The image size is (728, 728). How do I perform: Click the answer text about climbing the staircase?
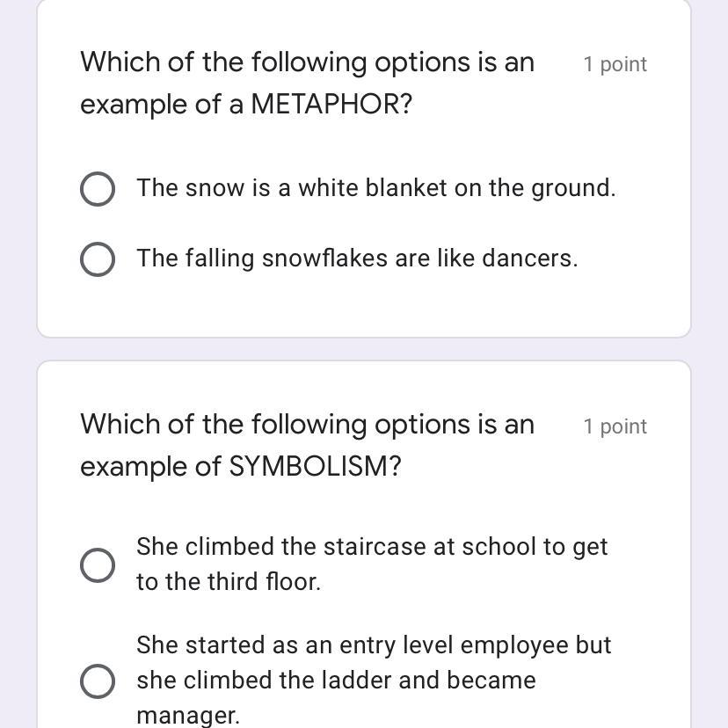tap(373, 564)
